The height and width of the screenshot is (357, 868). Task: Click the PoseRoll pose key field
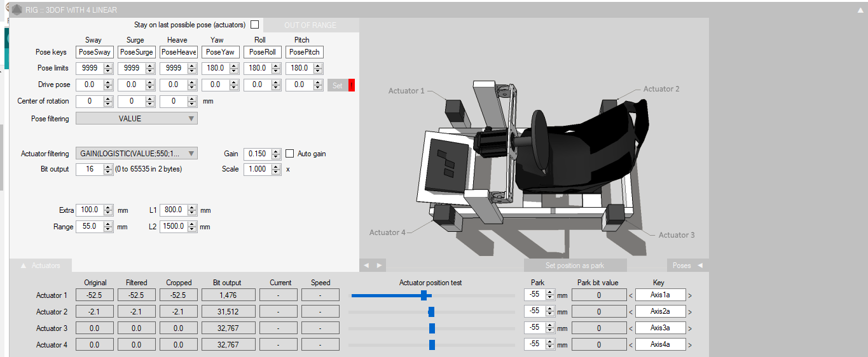click(263, 52)
